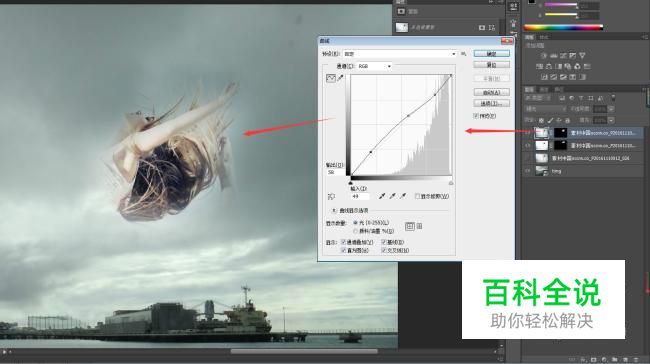Open preset options icon beside preset dropdown
650x364 pixels.
click(x=463, y=54)
